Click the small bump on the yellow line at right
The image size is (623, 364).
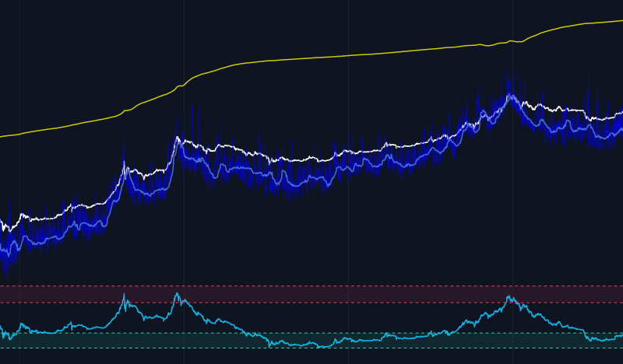tap(512, 41)
